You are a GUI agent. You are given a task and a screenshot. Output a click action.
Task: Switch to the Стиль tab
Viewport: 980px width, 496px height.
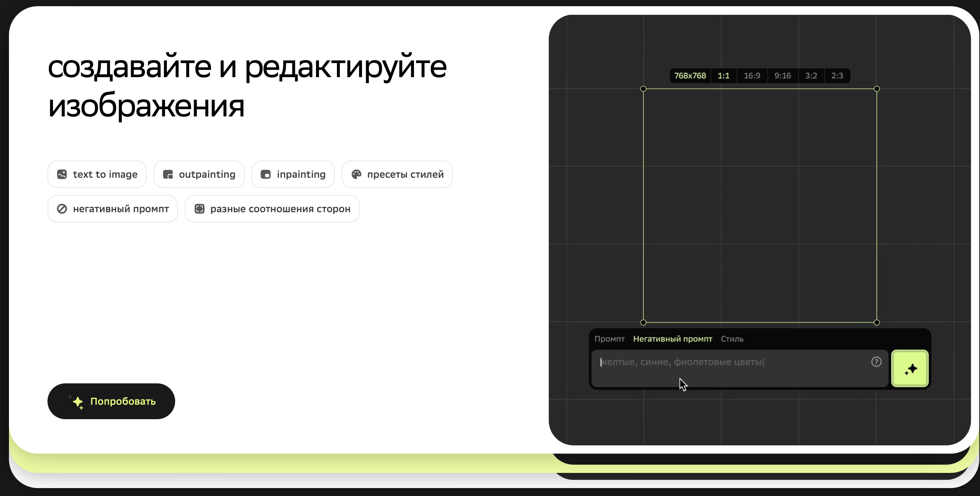tap(732, 339)
